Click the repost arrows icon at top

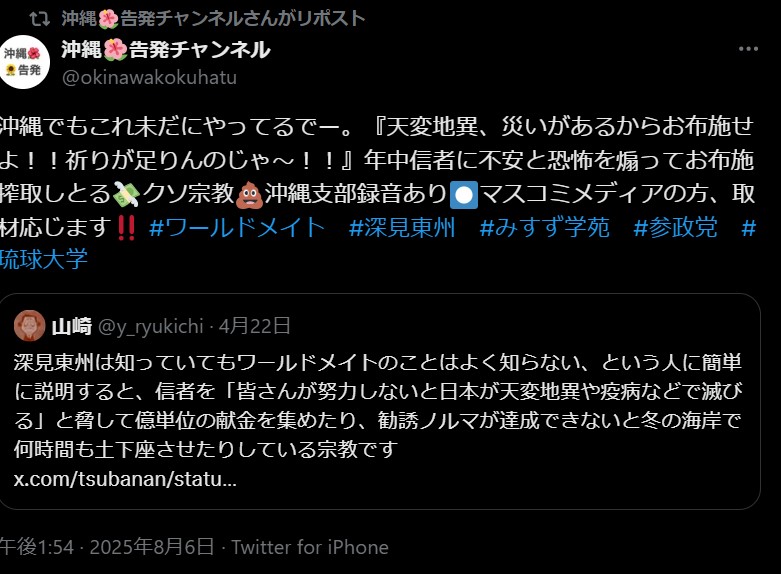point(39,19)
